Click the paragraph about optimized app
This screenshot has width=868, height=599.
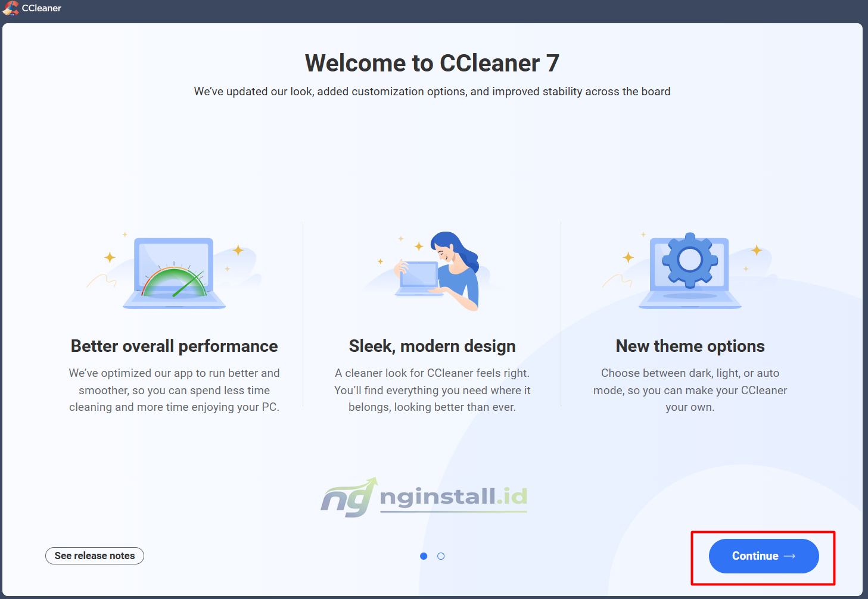pyautogui.click(x=175, y=390)
